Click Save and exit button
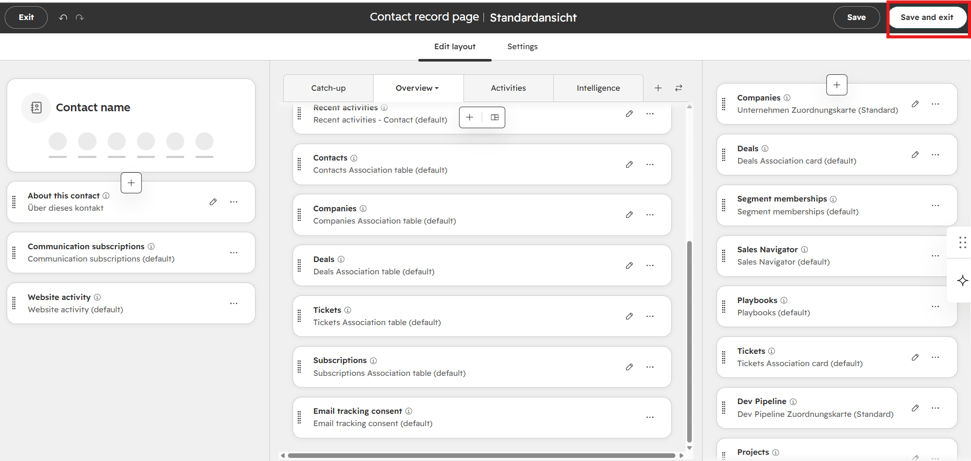Image resolution: width=971 pixels, height=461 pixels. tap(926, 17)
